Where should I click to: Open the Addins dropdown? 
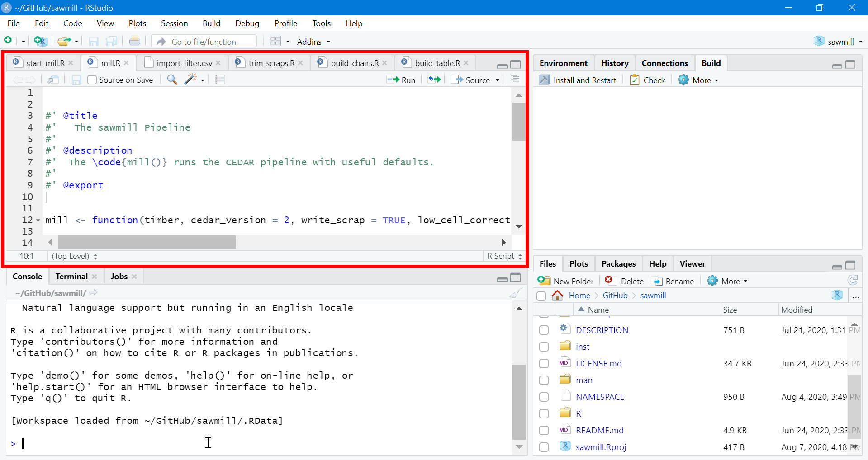coord(313,42)
